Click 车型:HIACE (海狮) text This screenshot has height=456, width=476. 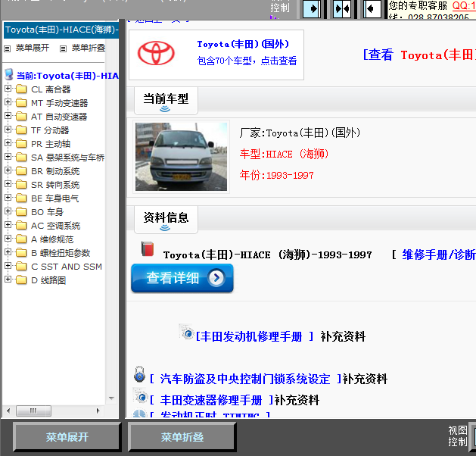(284, 154)
